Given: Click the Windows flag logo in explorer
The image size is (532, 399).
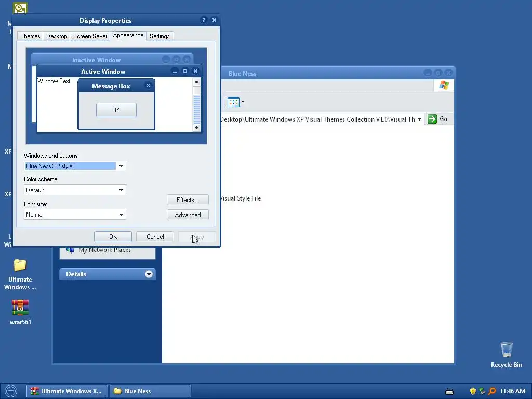Looking at the screenshot, I should (x=444, y=85).
